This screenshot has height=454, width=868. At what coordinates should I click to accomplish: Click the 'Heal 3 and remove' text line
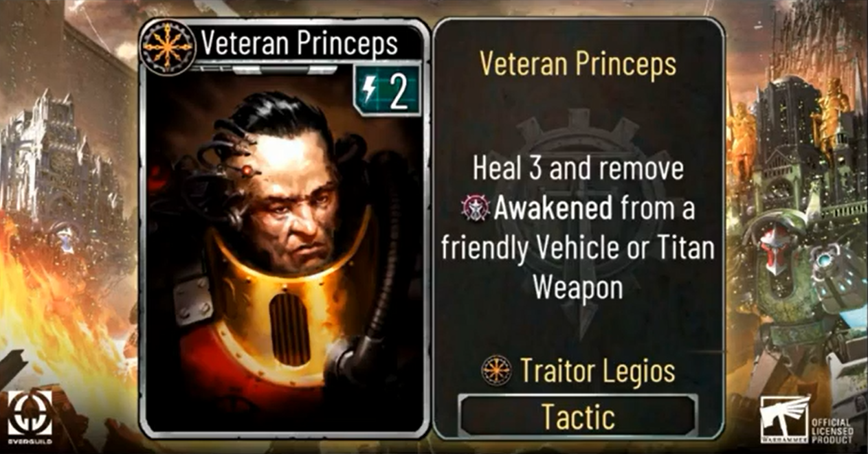tap(578, 169)
